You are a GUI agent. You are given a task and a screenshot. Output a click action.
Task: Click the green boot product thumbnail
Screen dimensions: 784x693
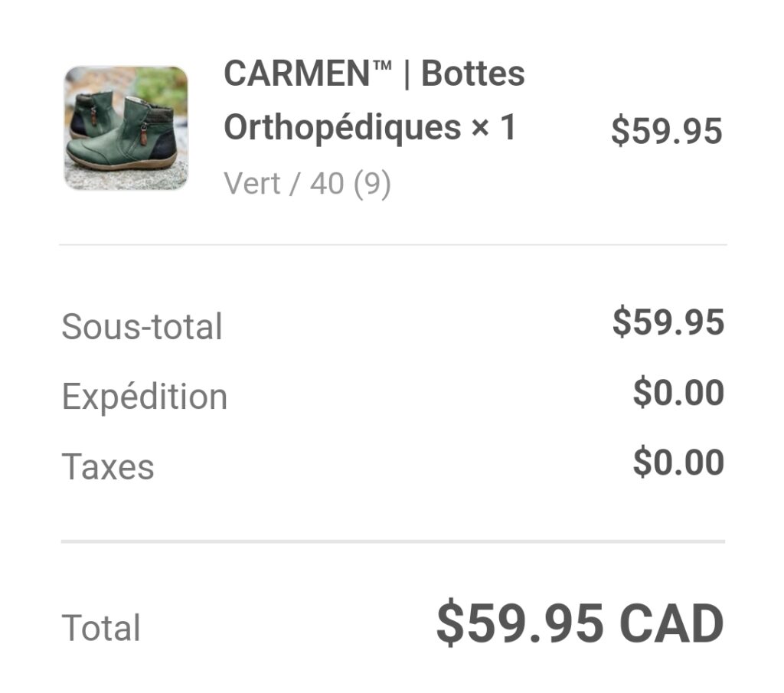[x=126, y=128]
